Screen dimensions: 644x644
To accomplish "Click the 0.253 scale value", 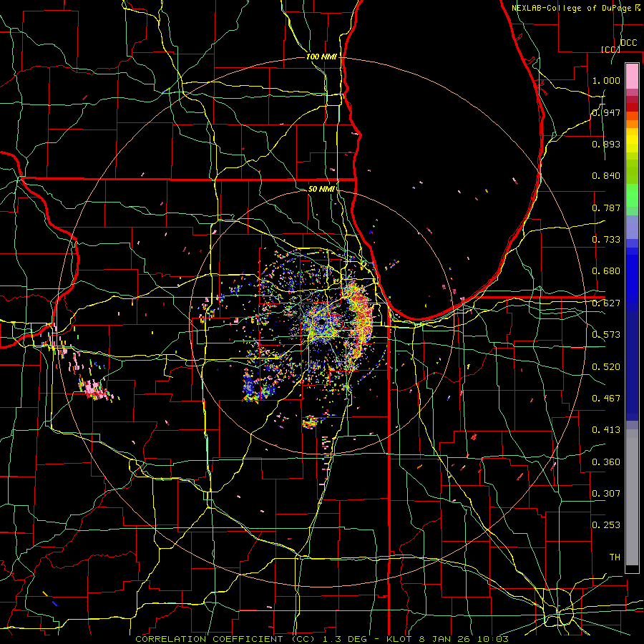I will pyautogui.click(x=606, y=525).
